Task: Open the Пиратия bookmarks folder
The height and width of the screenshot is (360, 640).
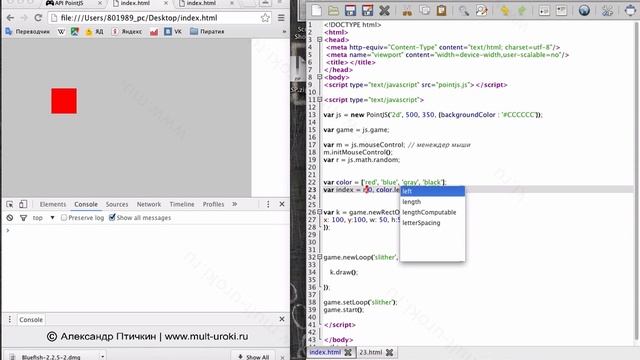Action: [x=207, y=31]
